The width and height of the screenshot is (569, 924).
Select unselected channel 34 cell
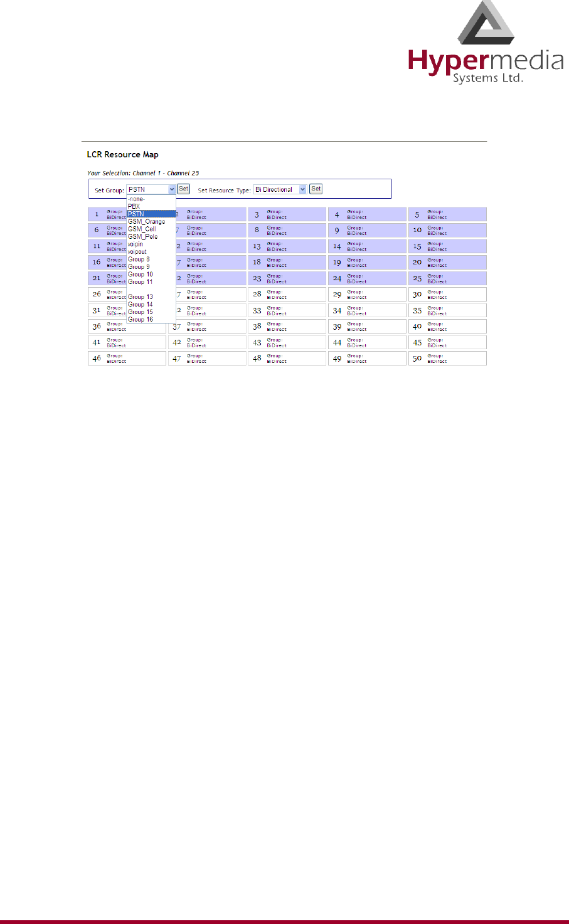point(367,310)
